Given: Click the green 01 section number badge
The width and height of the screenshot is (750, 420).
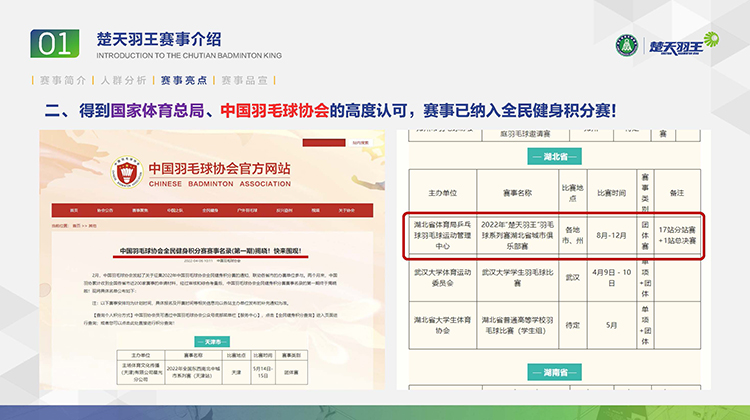Looking at the screenshot, I should 55,44.
